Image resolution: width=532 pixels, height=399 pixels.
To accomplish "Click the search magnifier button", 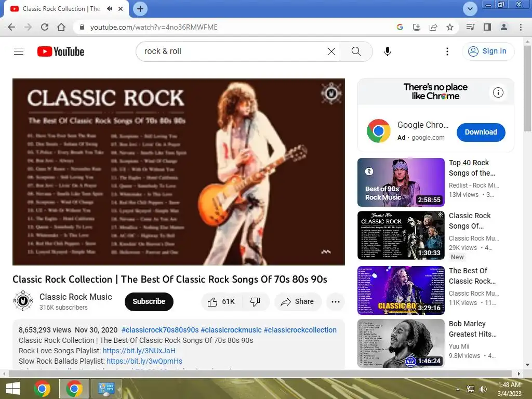I will pyautogui.click(x=356, y=51).
